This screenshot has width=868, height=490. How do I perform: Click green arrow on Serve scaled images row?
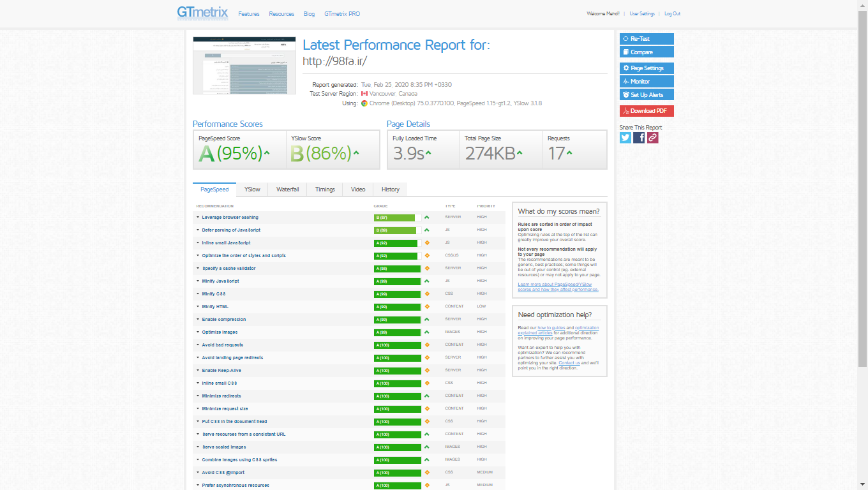427,447
